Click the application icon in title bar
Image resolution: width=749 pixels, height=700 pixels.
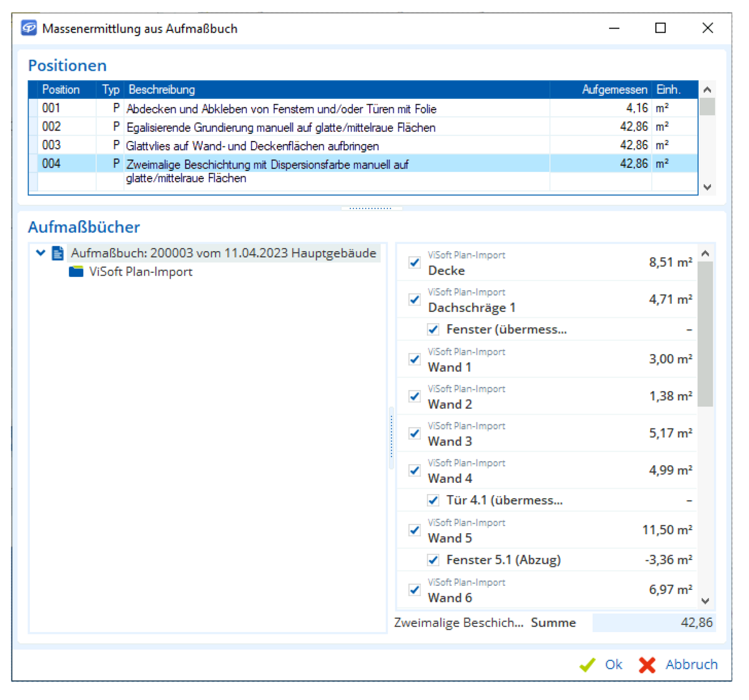click(x=29, y=29)
